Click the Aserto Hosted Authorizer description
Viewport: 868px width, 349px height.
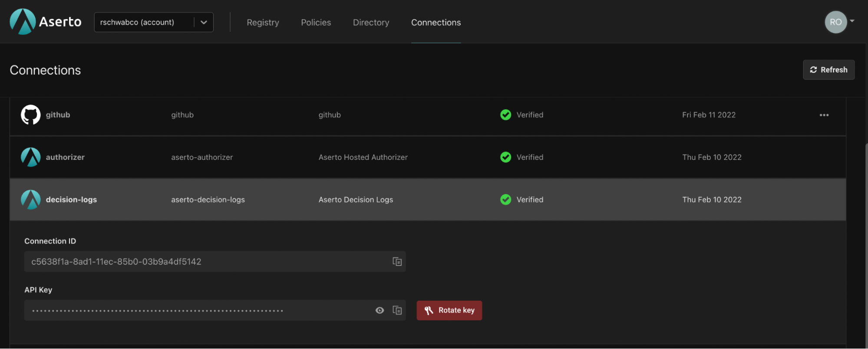(x=363, y=157)
